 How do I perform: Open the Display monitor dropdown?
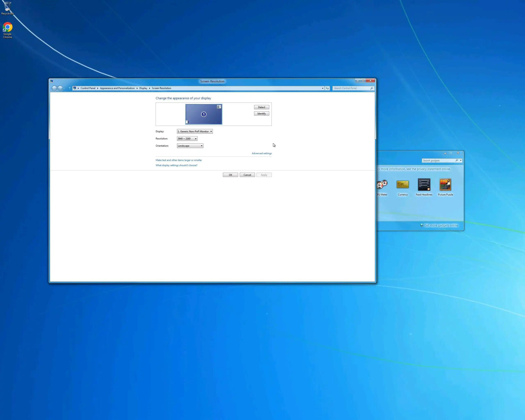pos(195,131)
